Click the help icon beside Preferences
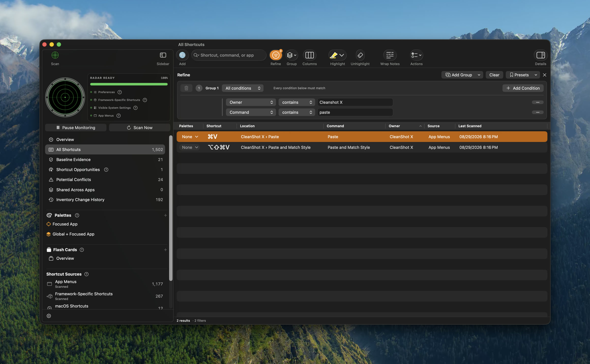This screenshot has height=364, width=590. 119,92
